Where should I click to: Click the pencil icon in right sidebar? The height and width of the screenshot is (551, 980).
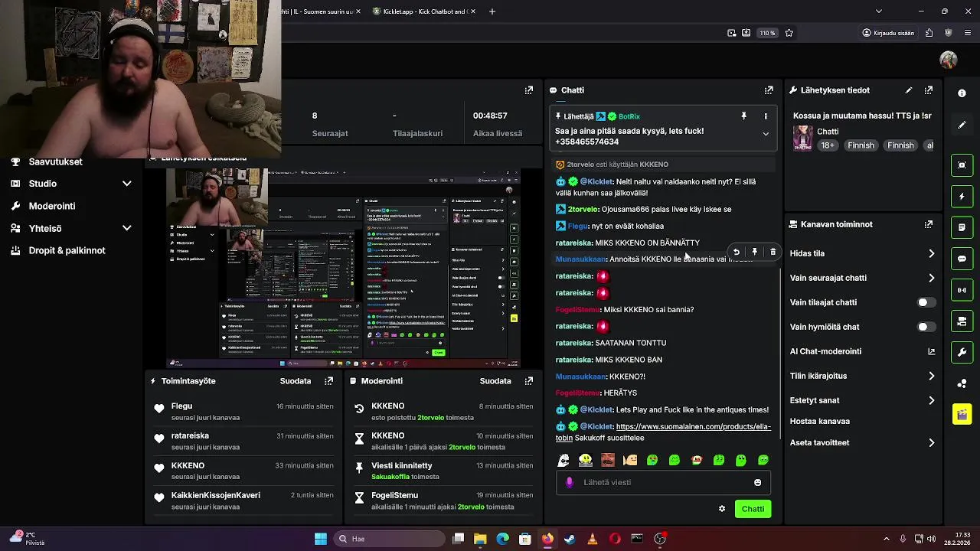[x=962, y=125]
